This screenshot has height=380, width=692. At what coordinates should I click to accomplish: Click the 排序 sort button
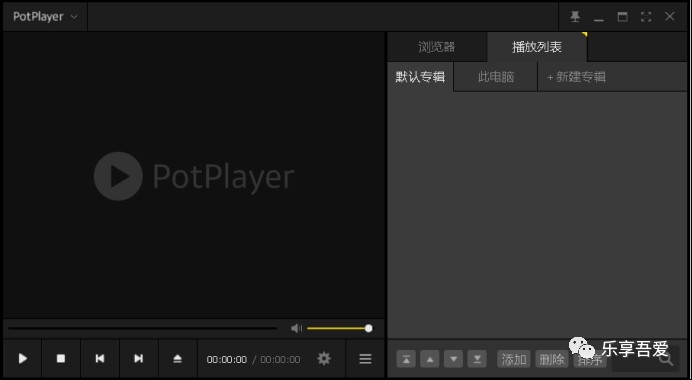point(590,359)
